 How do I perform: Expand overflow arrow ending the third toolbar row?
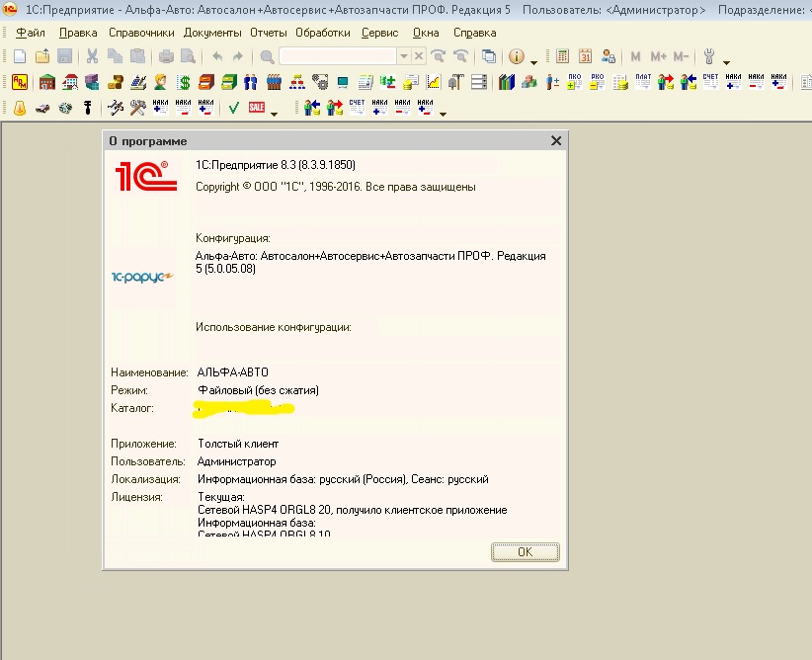tap(443, 114)
